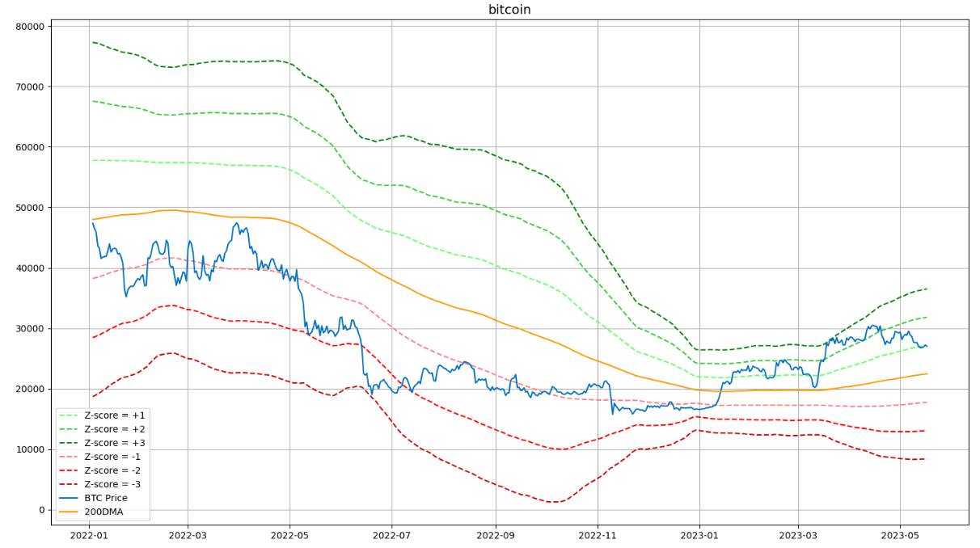Select the "200DMA" legend label
Screen dimensions: 980x548
point(103,512)
